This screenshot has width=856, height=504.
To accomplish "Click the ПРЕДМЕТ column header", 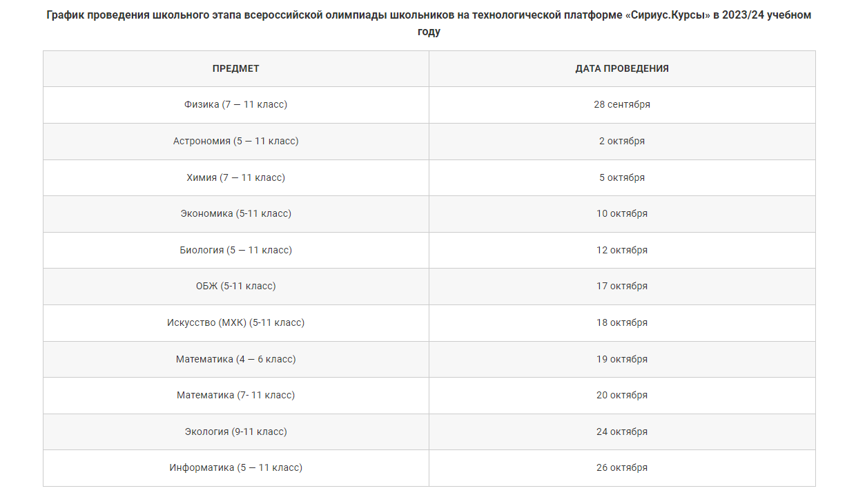I will pos(236,68).
